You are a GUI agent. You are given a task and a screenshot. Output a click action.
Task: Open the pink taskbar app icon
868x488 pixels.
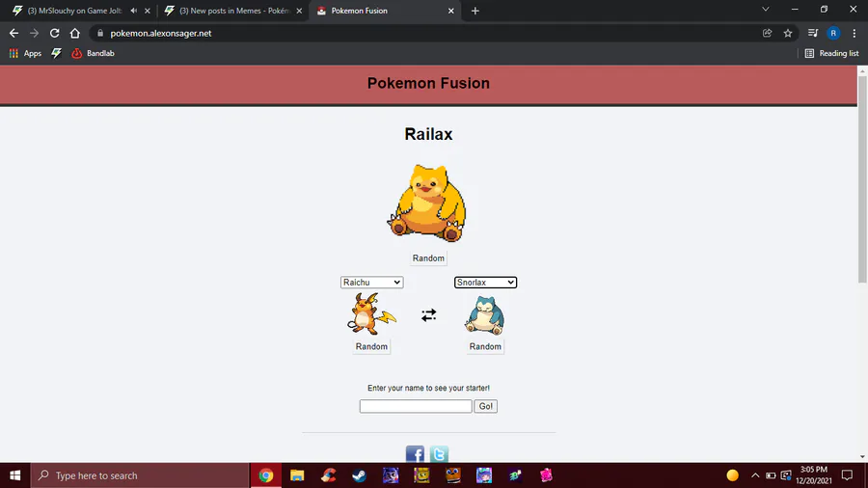click(547, 475)
